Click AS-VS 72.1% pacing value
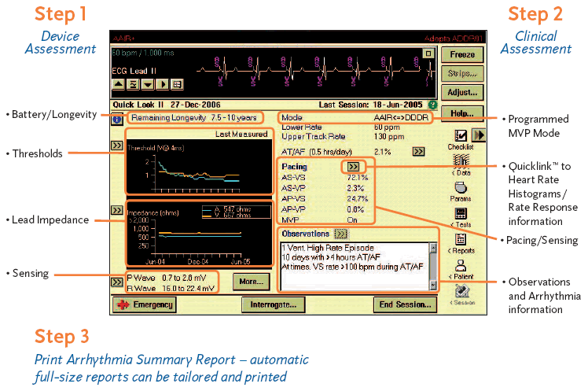Viewport: 588px width, 391px height. tap(358, 177)
